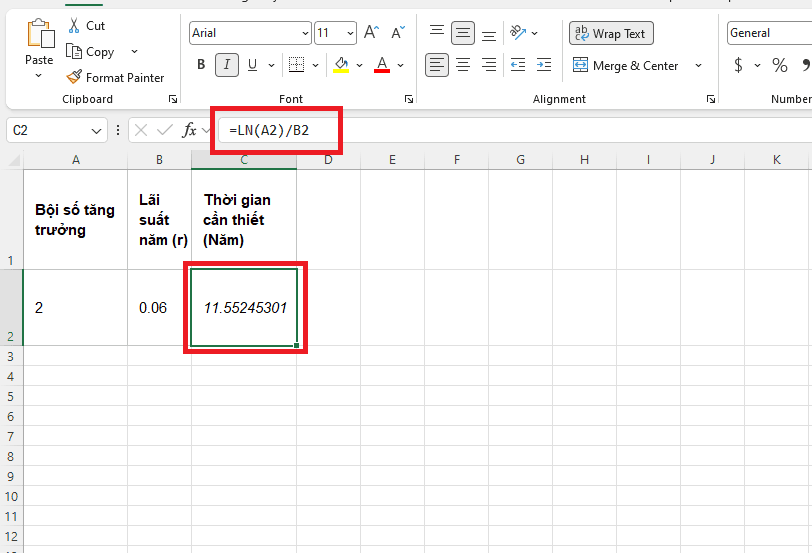Apply the yellow Fill Color bucket
812x553 pixels.
[x=341, y=65]
